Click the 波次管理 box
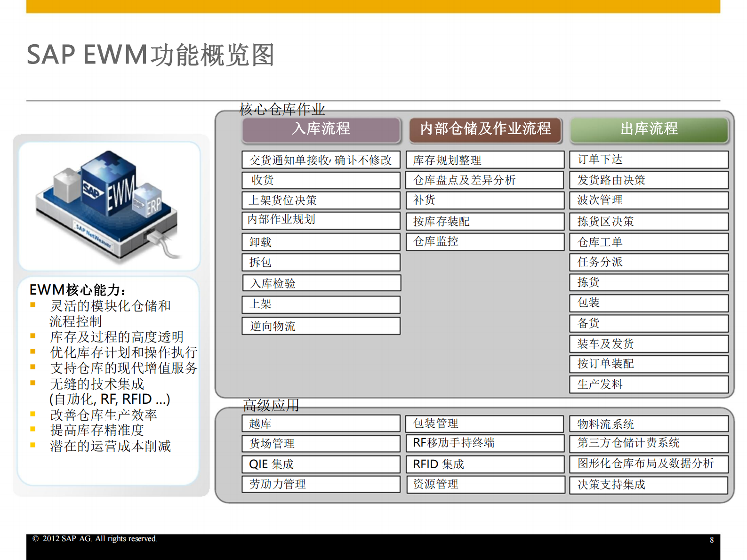747x560 pixels. point(649,200)
